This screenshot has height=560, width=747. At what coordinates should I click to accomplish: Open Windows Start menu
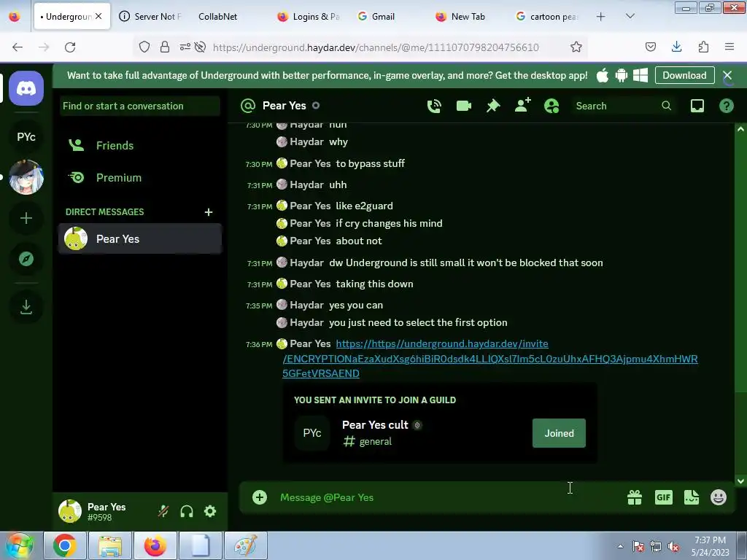pos(19,545)
